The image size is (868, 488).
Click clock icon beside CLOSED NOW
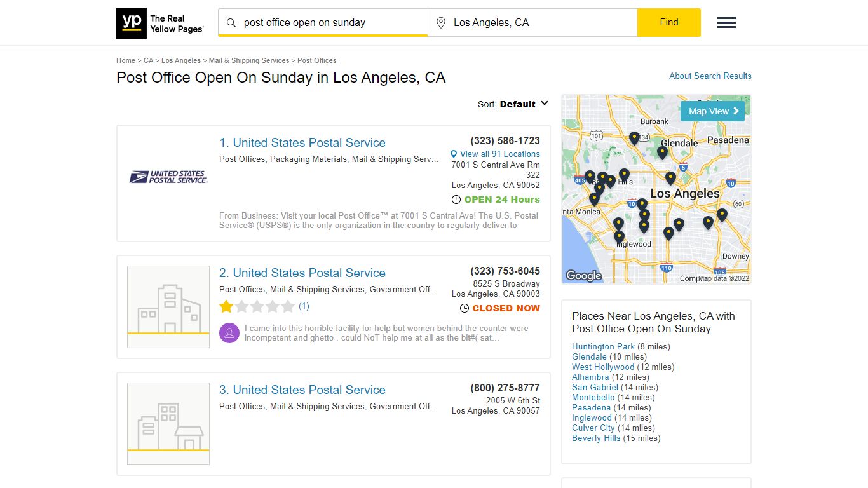pyautogui.click(x=465, y=308)
